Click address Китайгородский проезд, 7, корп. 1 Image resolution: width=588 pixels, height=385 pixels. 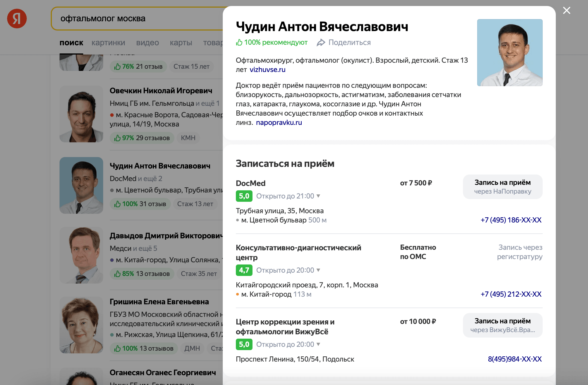(307, 285)
